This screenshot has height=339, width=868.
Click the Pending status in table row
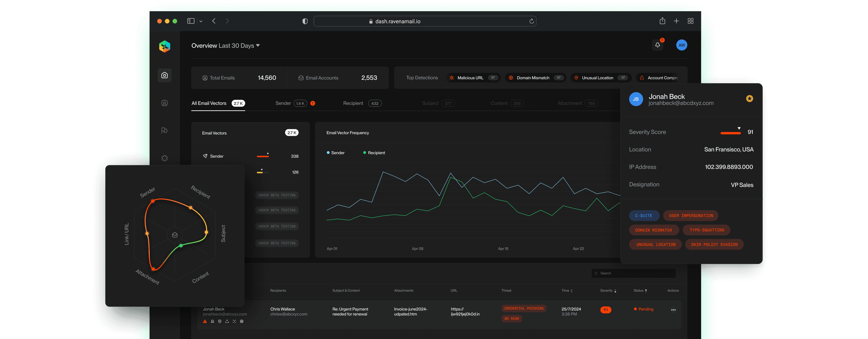click(644, 309)
